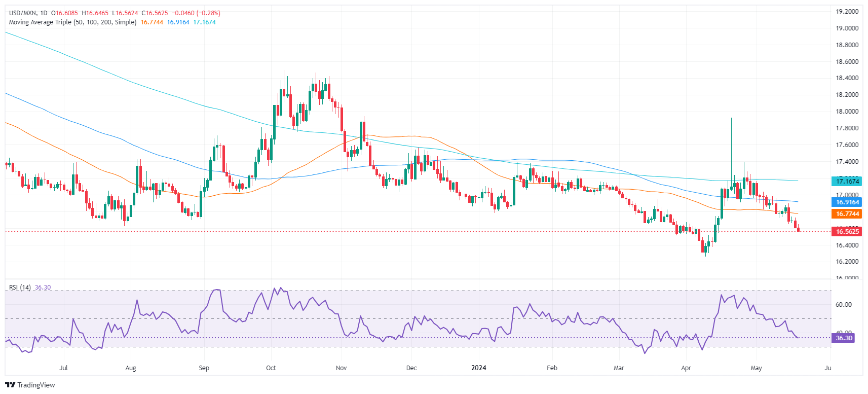Select the RSI (14) indicator legend

(x=20, y=288)
